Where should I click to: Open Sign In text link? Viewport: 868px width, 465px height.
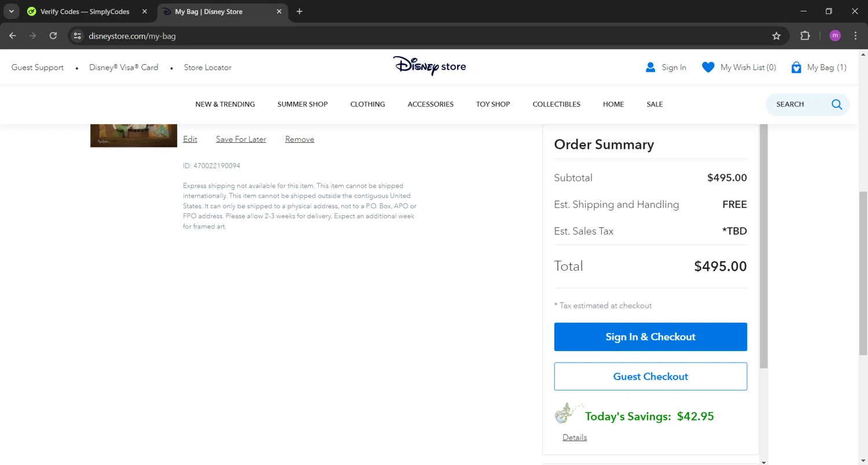[x=674, y=67]
